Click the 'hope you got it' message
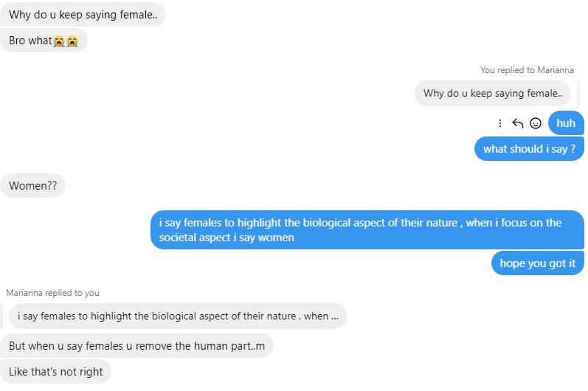Screen dimensions: 588x391 tap(537, 263)
